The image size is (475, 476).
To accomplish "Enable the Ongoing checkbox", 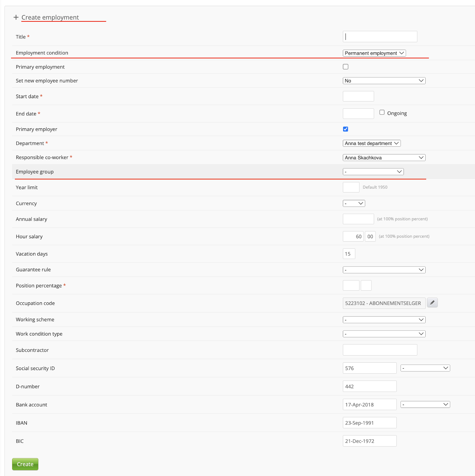I will pos(382,112).
